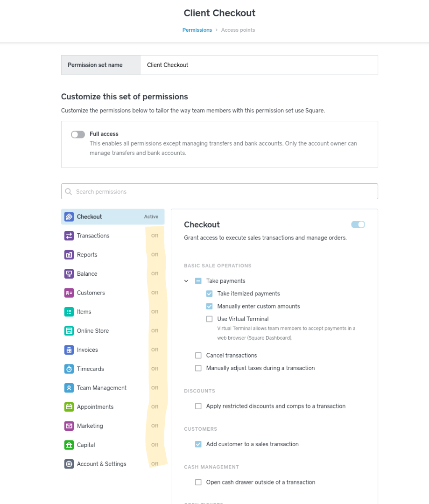Select the Invoices category in sidebar

click(87, 350)
